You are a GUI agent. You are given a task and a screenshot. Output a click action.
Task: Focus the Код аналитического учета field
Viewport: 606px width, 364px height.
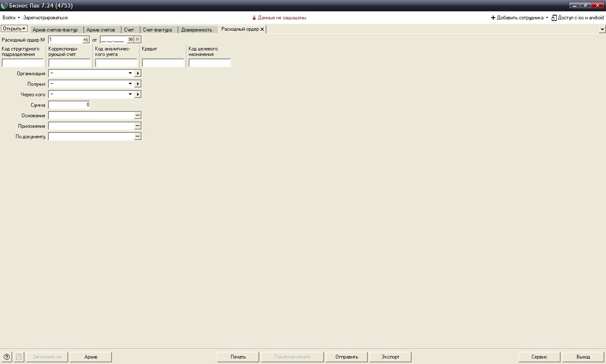[116, 63]
